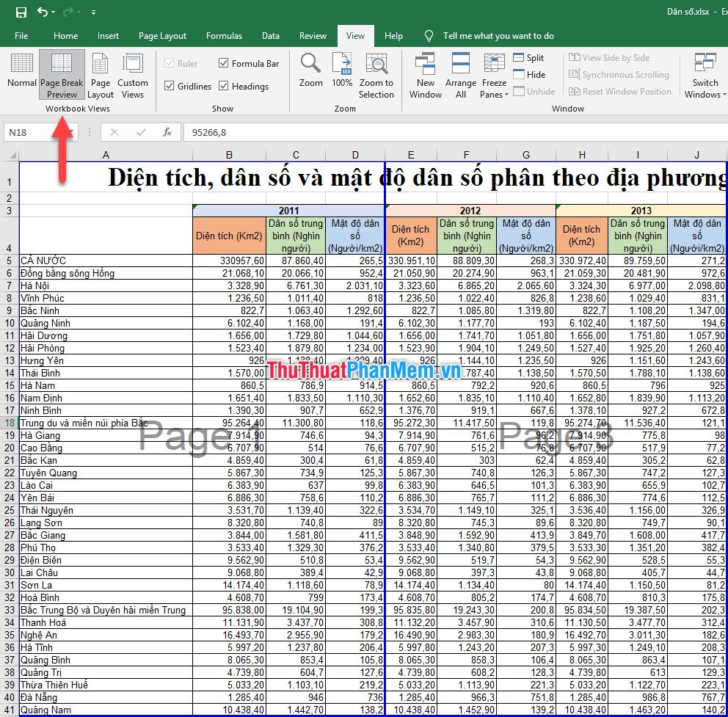Save the workbook with the floppy icon

click(21, 12)
